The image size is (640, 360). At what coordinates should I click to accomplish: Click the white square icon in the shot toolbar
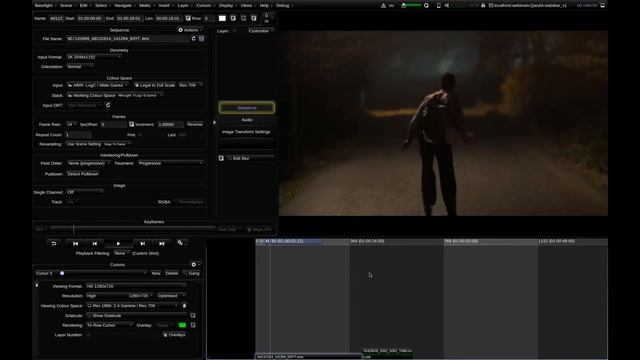click(222, 18)
